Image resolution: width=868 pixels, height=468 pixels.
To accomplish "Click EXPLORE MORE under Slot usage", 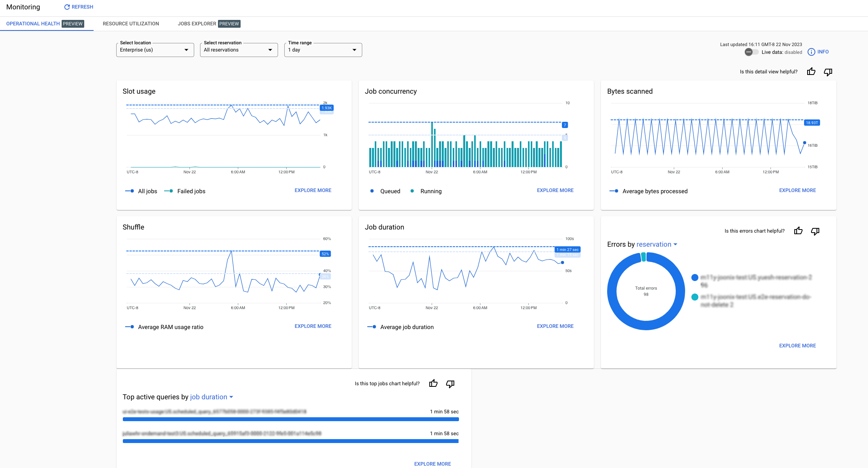I will click(313, 190).
